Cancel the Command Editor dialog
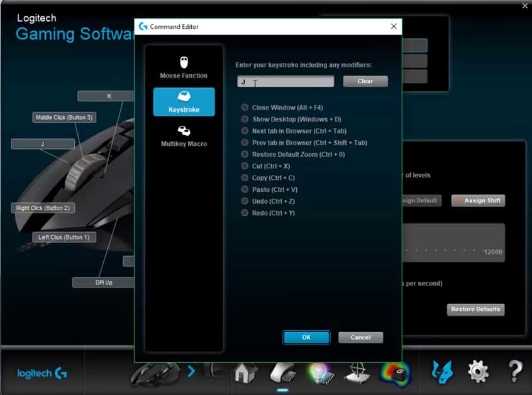532x395 pixels. coord(360,337)
